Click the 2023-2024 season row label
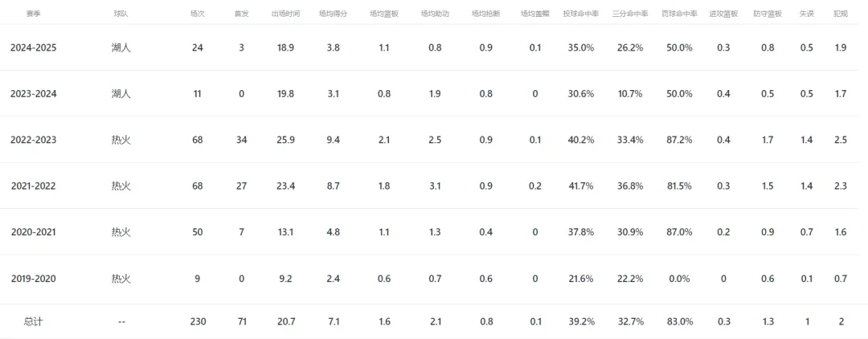The height and width of the screenshot is (339, 868). point(33,93)
